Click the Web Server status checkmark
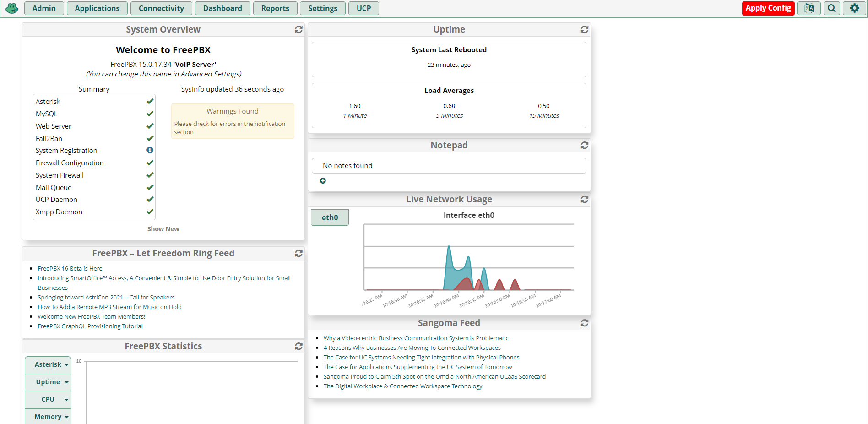The height and width of the screenshot is (424, 868). point(150,126)
